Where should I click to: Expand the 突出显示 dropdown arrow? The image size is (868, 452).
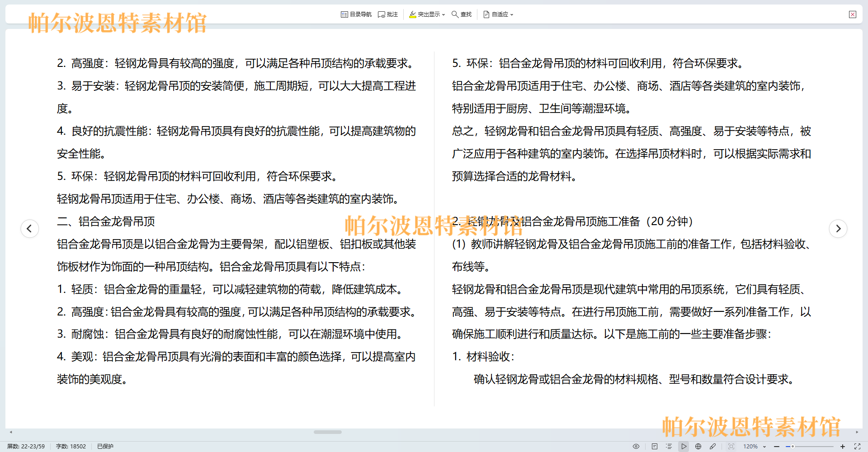pos(443,14)
